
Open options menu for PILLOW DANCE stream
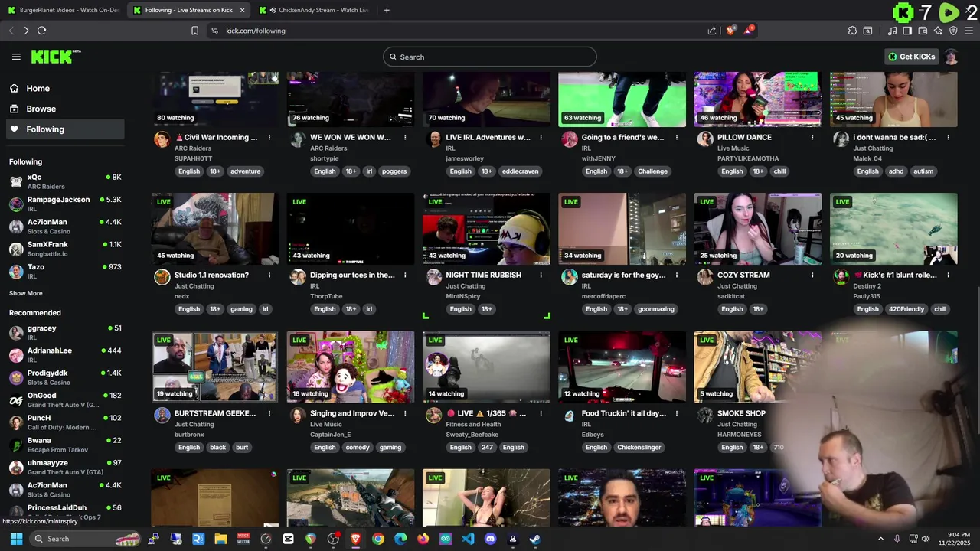(x=812, y=138)
